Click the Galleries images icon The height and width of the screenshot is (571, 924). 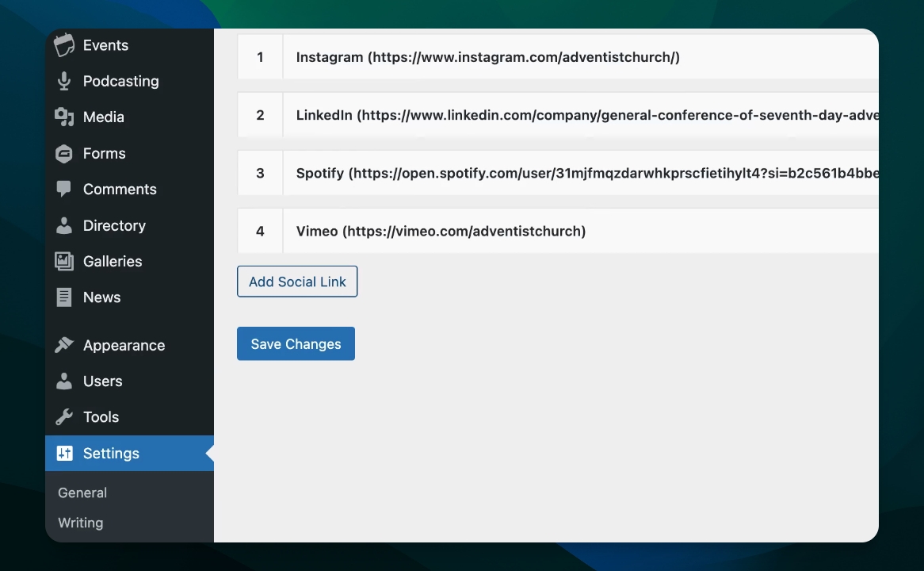[64, 262]
